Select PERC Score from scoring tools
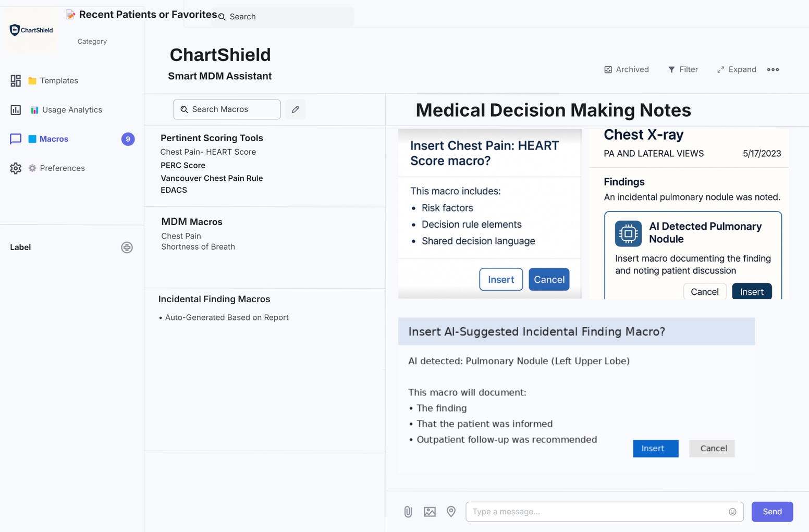This screenshot has width=809, height=532. point(183,165)
